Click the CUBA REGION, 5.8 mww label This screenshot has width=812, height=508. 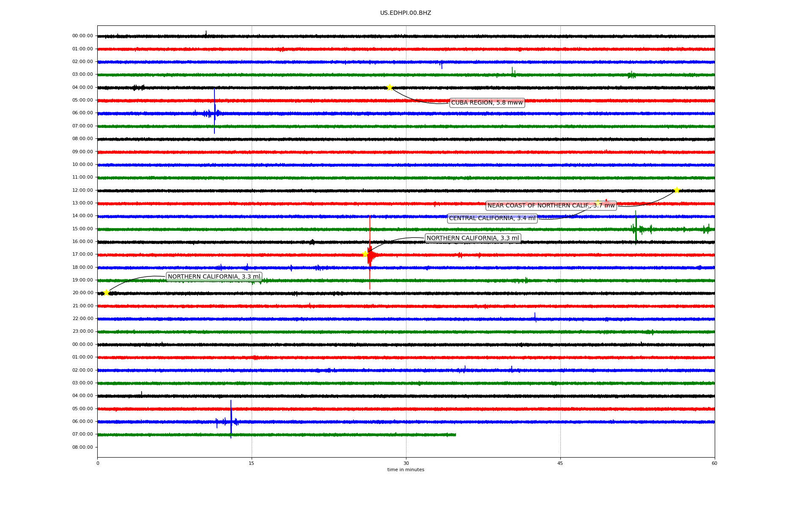pyautogui.click(x=487, y=103)
